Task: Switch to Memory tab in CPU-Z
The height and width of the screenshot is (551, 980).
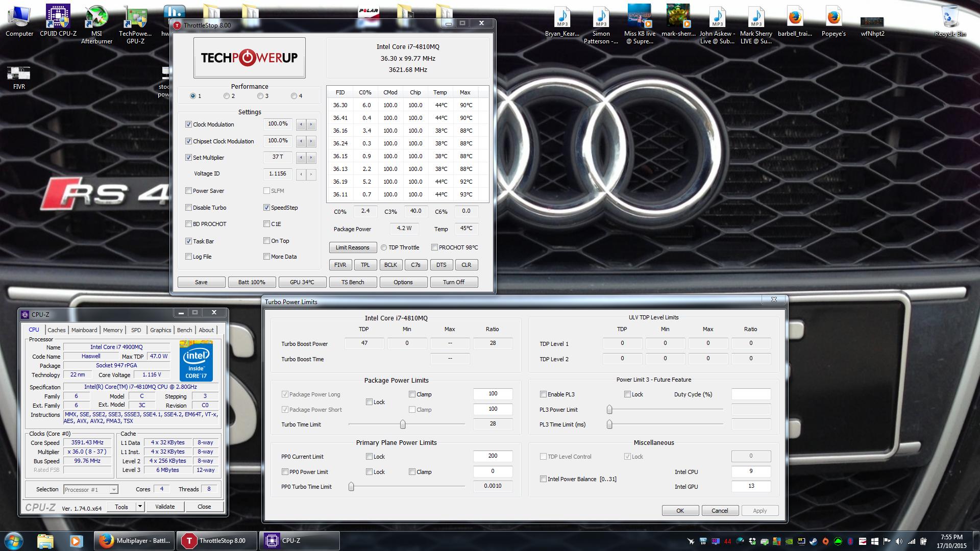Action: coord(113,330)
